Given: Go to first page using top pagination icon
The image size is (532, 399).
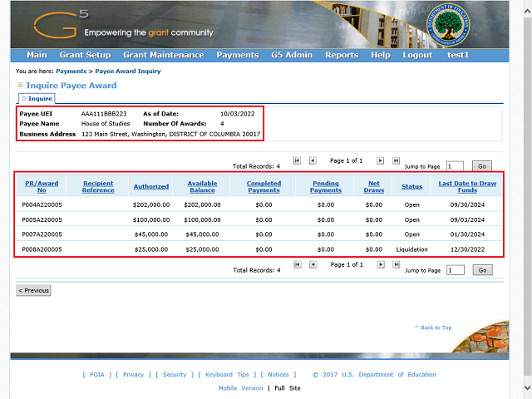Looking at the screenshot, I should [x=297, y=160].
